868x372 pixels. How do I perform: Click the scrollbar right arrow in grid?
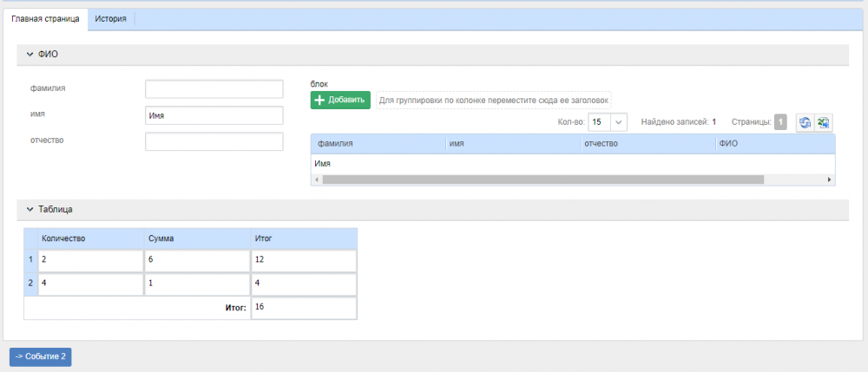[829, 179]
